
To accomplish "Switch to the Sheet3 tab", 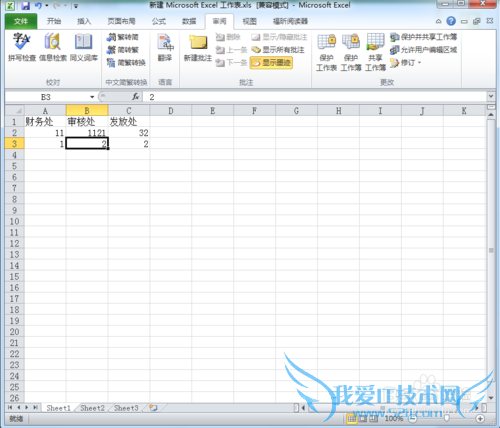I will tap(126, 408).
